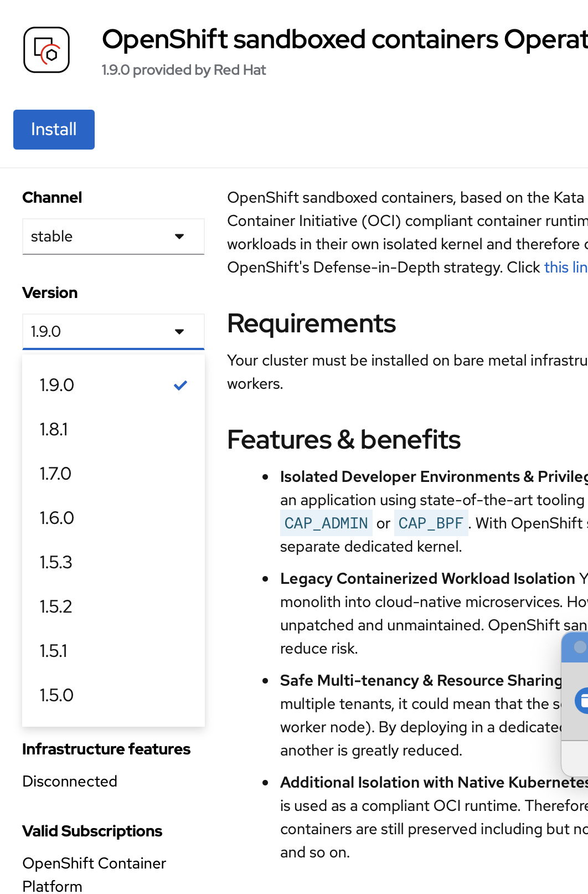The image size is (588, 894).
Task: Click the Channel dropdown caret arrow
Action: tap(179, 237)
